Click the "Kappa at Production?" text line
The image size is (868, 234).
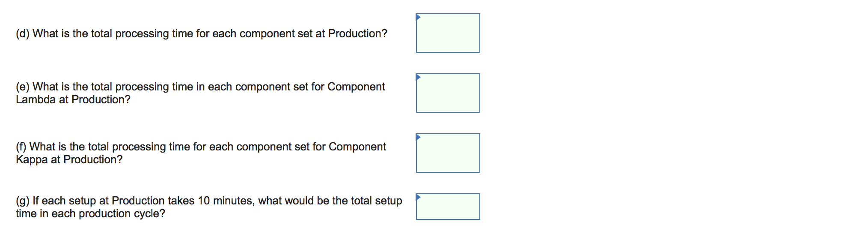coord(69,159)
